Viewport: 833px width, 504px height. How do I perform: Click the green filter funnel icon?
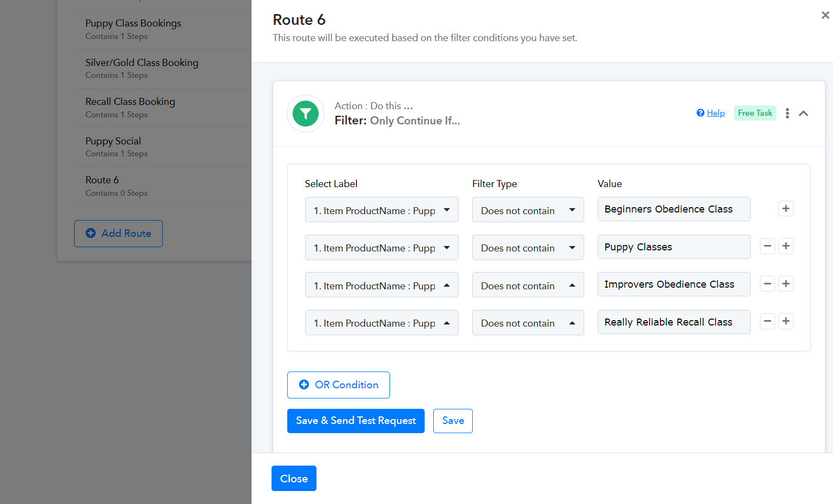(306, 114)
